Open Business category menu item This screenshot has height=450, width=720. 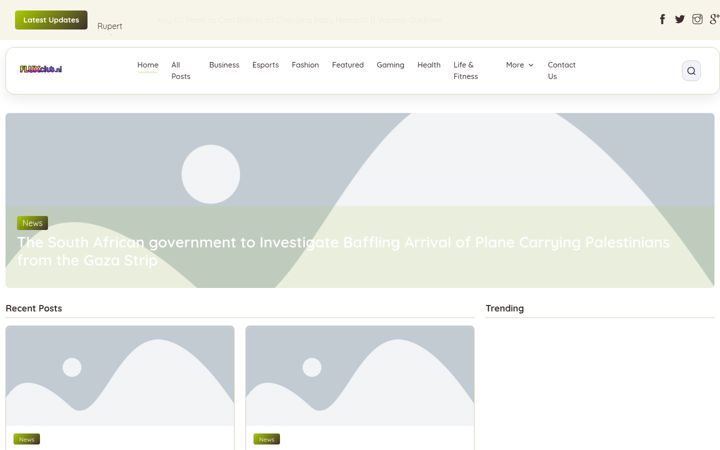(x=224, y=65)
